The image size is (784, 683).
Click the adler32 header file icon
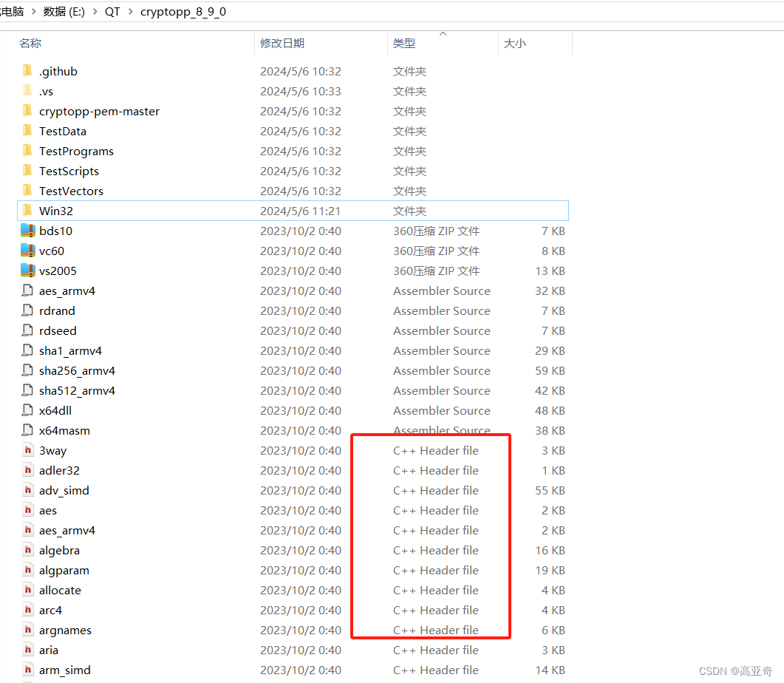click(x=28, y=471)
